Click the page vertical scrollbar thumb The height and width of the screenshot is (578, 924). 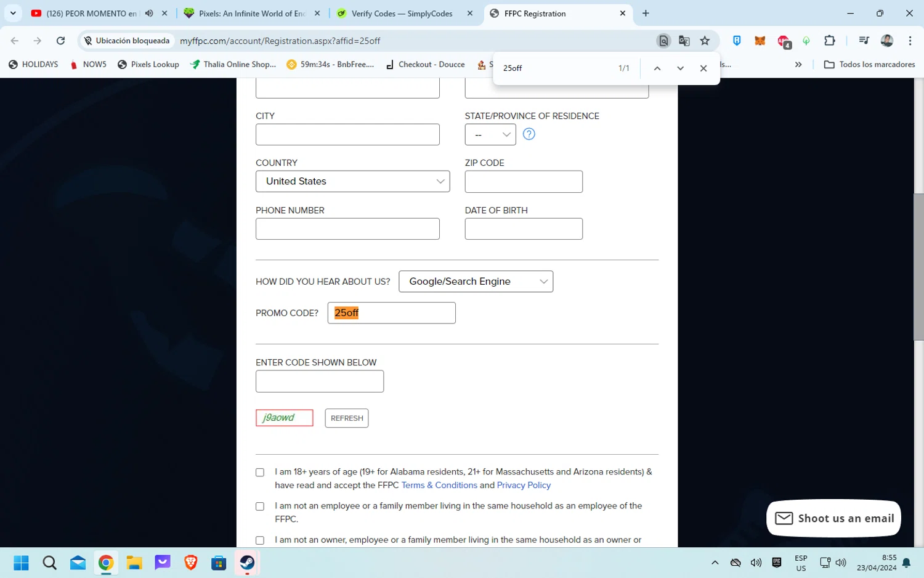coord(918,267)
